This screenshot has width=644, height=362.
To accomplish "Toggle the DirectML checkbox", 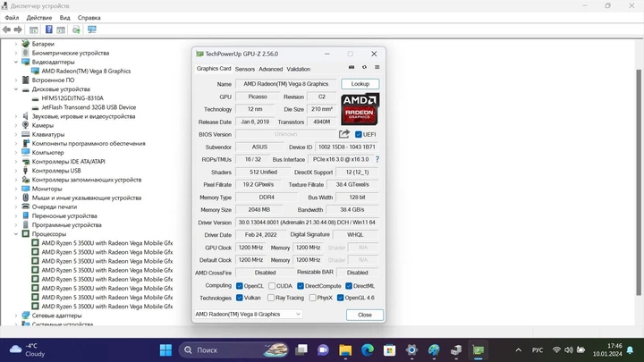I will [349, 286].
